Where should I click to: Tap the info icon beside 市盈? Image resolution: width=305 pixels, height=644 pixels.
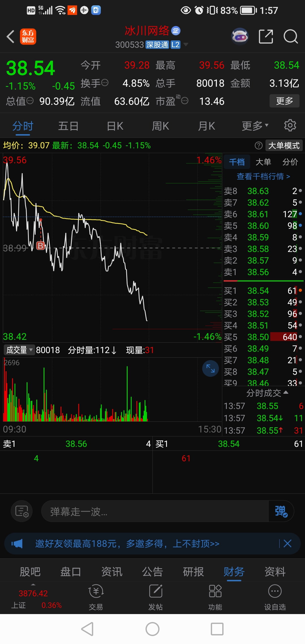(x=185, y=101)
